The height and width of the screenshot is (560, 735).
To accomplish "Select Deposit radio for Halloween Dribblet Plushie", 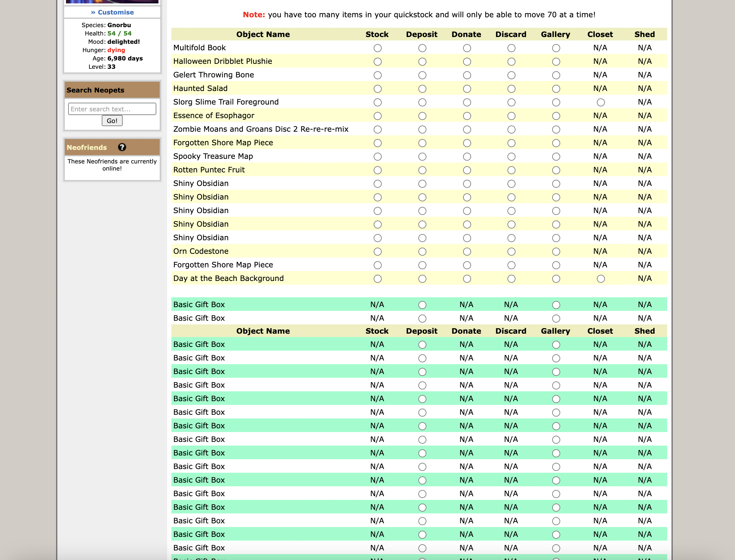I will pos(422,62).
